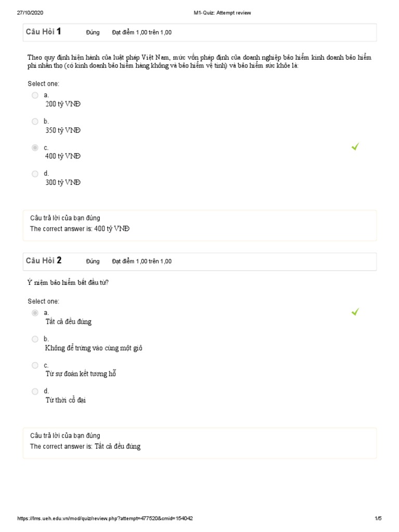Click green checkmark beside Question 2 answer
This screenshot has width=399, height=532.
point(355,312)
